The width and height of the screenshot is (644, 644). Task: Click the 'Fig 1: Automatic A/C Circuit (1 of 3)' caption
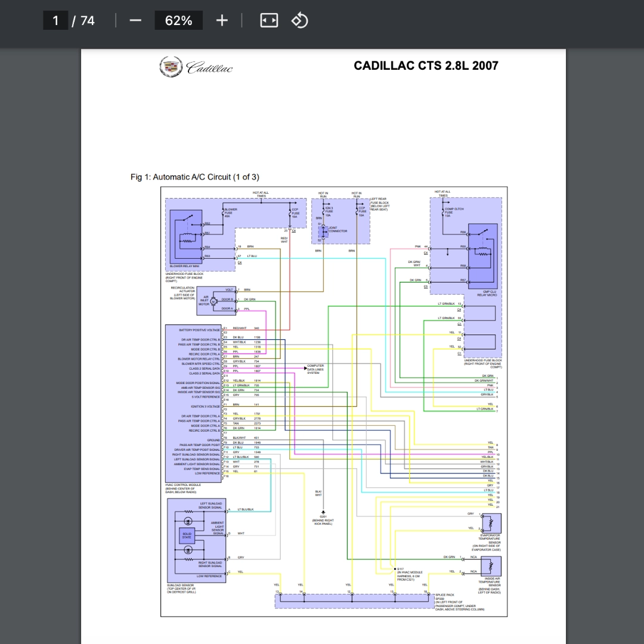tap(194, 177)
